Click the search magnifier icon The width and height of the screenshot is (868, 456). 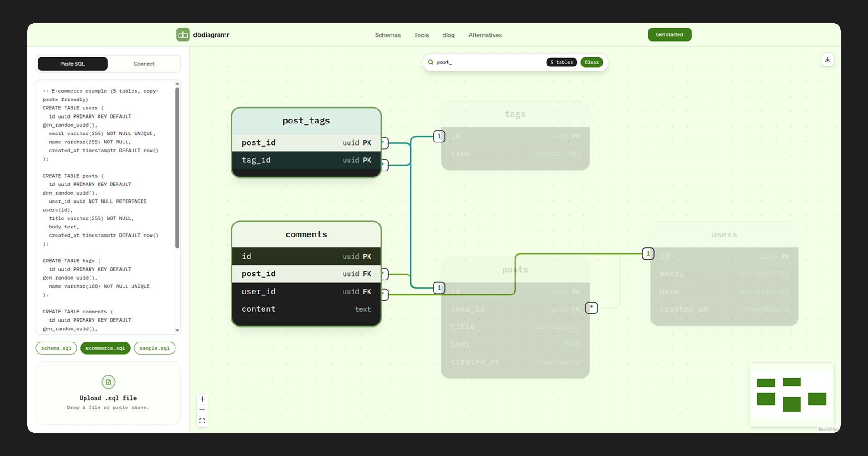(x=430, y=62)
